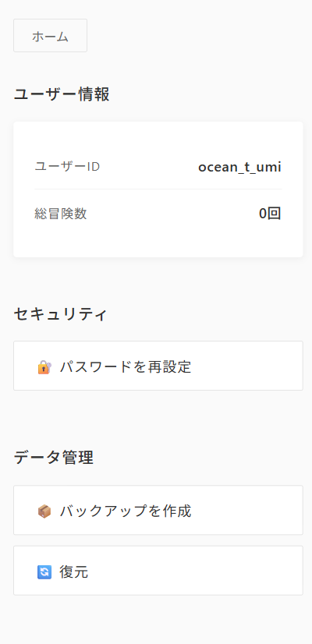The width and height of the screenshot is (312, 644).
Task: Click the blue circular-arrows restore icon
Action: [44, 571]
